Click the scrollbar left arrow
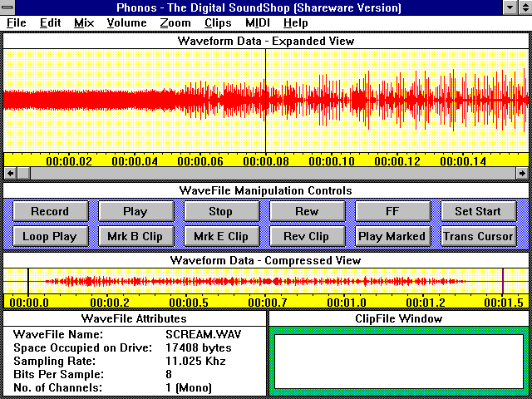Viewport: 532px width, 399px height. pyautogui.click(x=10, y=173)
